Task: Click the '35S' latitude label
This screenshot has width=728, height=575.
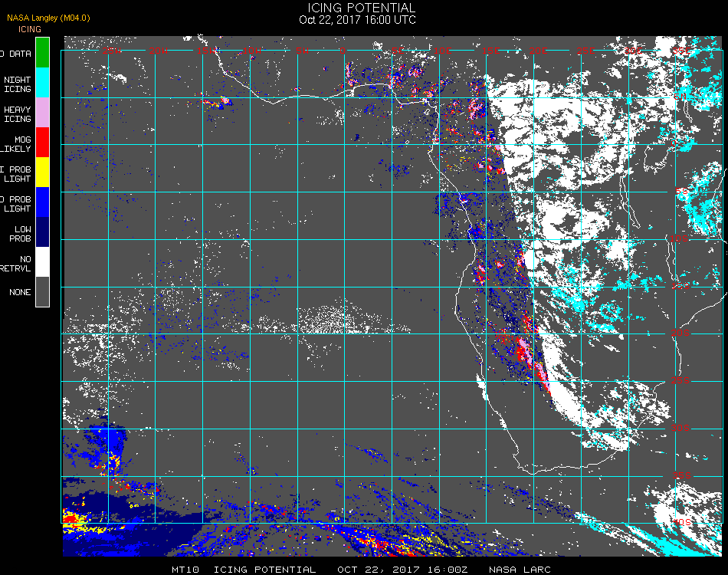Action: [682, 475]
